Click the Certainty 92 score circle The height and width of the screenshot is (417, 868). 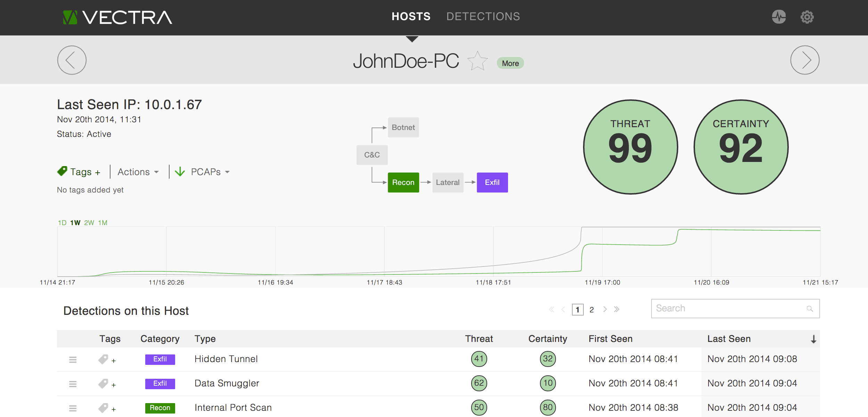(741, 147)
